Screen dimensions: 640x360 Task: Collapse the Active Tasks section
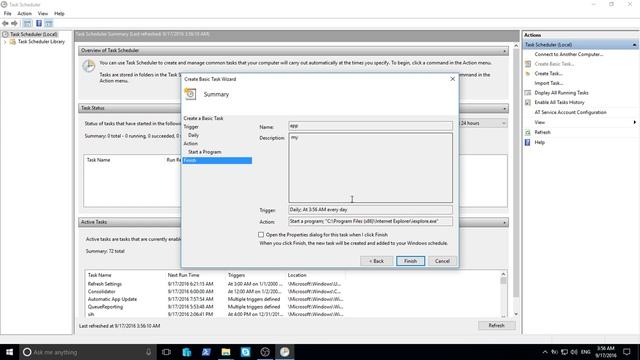click(504, 222)
